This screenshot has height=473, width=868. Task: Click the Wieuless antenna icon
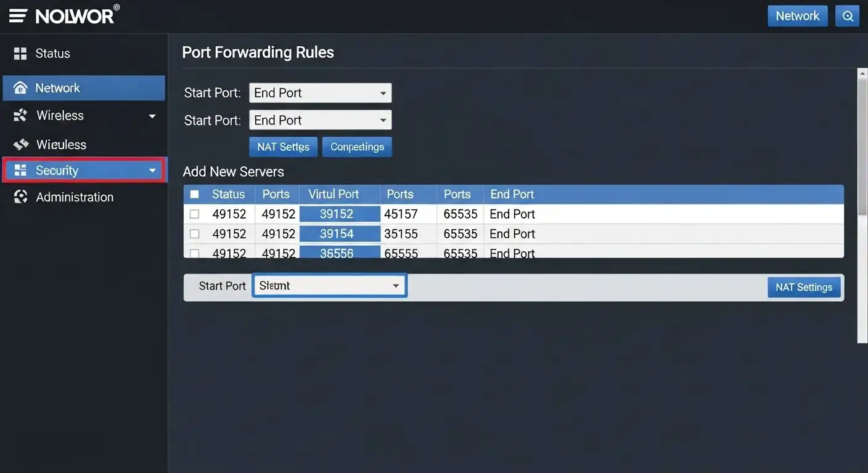(20, 144)
